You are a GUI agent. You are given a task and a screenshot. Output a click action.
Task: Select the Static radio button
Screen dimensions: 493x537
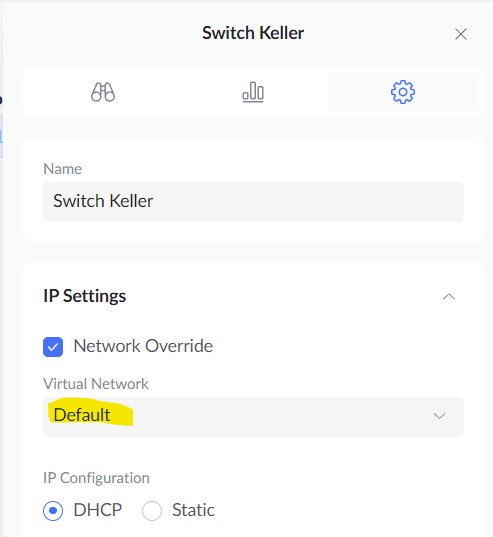pyautogui.click(x=152, y=511)
